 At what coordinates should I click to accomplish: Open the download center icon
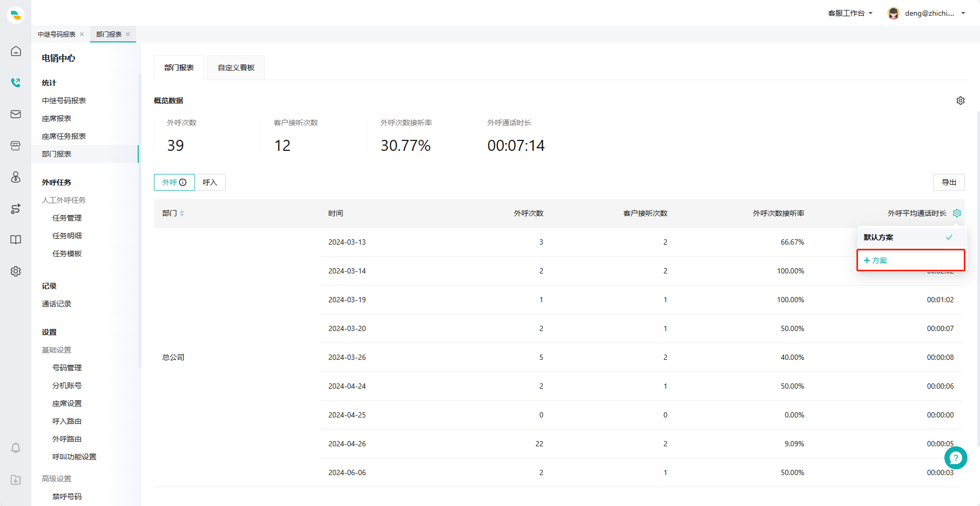(x=16, y=480)
